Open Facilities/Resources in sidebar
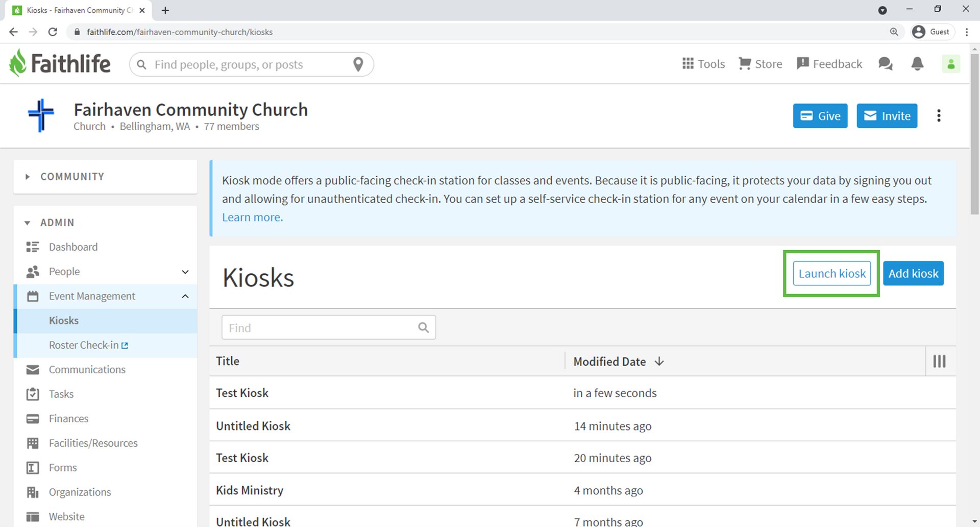The height and width of the screenshot is (527, 980). (x=93, y=443)
